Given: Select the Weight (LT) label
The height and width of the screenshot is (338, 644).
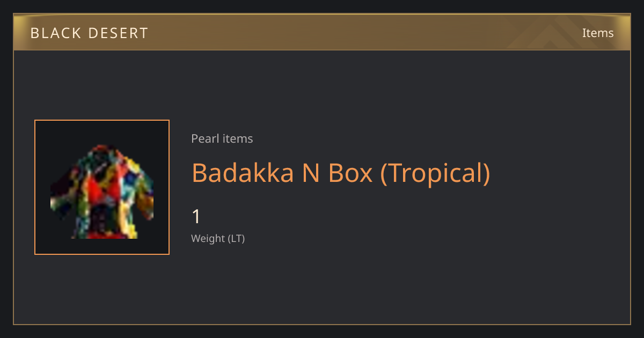Looking at the screenshot, I should [218, 238].
